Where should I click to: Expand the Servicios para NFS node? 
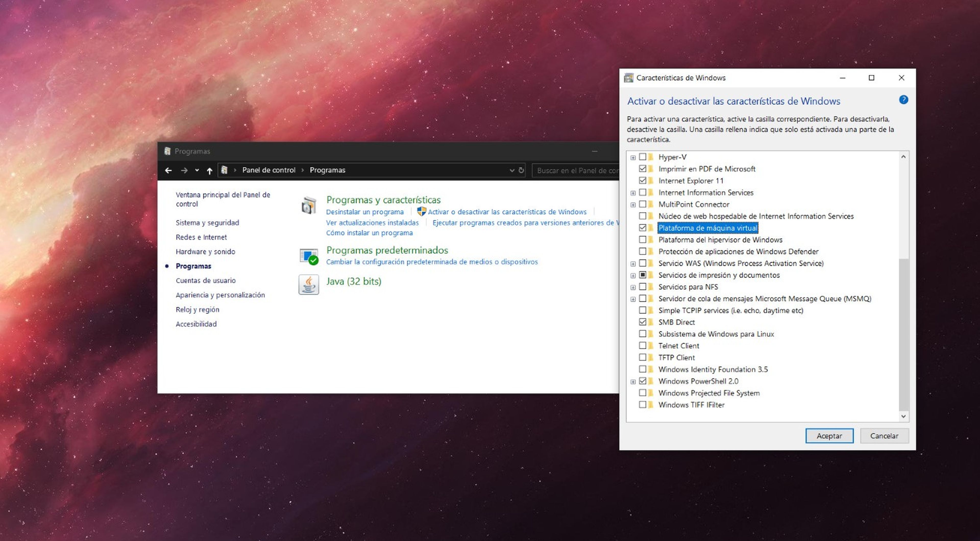[633, 287]
